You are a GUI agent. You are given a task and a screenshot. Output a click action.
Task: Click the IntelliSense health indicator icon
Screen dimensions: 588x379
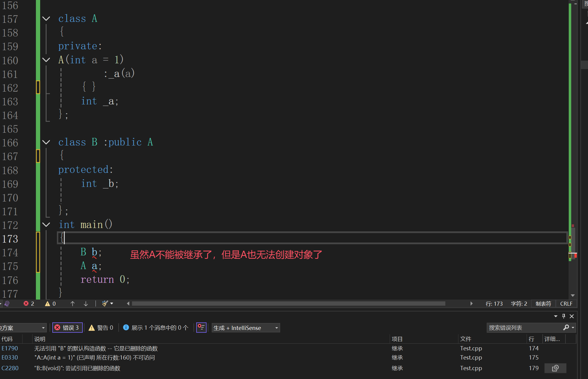(x=7, y=304)
